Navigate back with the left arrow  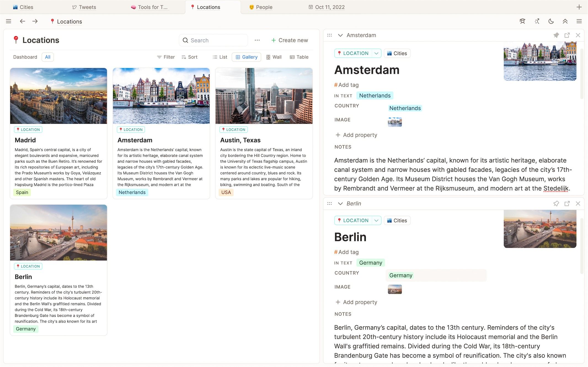click(x=22, y=21)
